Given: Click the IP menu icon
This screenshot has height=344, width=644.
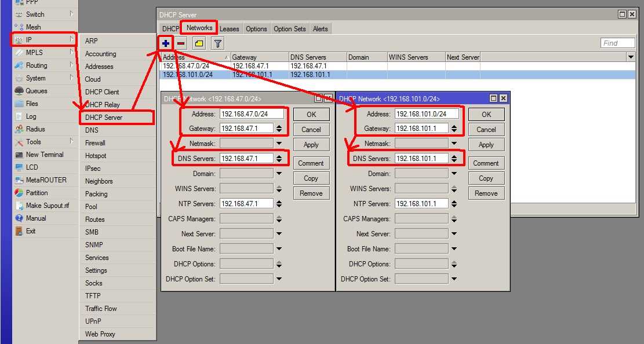Looking at the screenshot, I should [x=19, y=40].
